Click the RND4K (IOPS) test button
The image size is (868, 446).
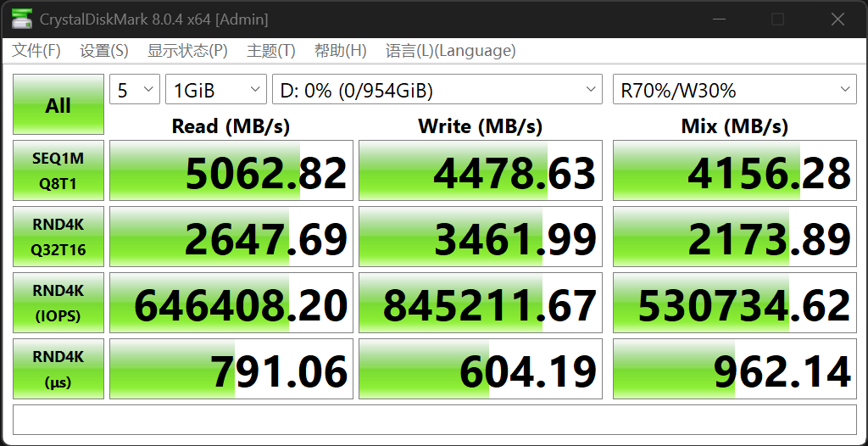58,303
